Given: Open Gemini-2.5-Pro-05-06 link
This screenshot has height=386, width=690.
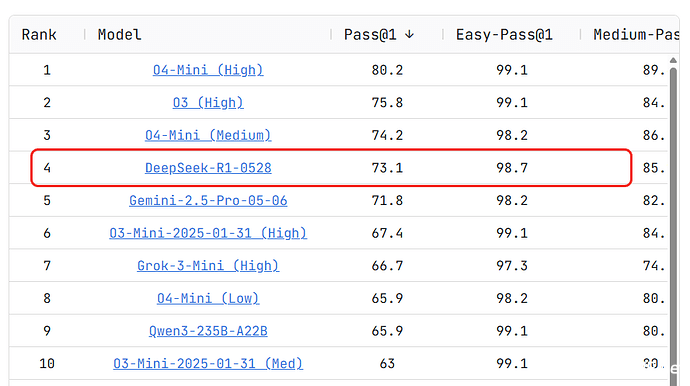Looking at the screenshot, I should pos(208,200).
